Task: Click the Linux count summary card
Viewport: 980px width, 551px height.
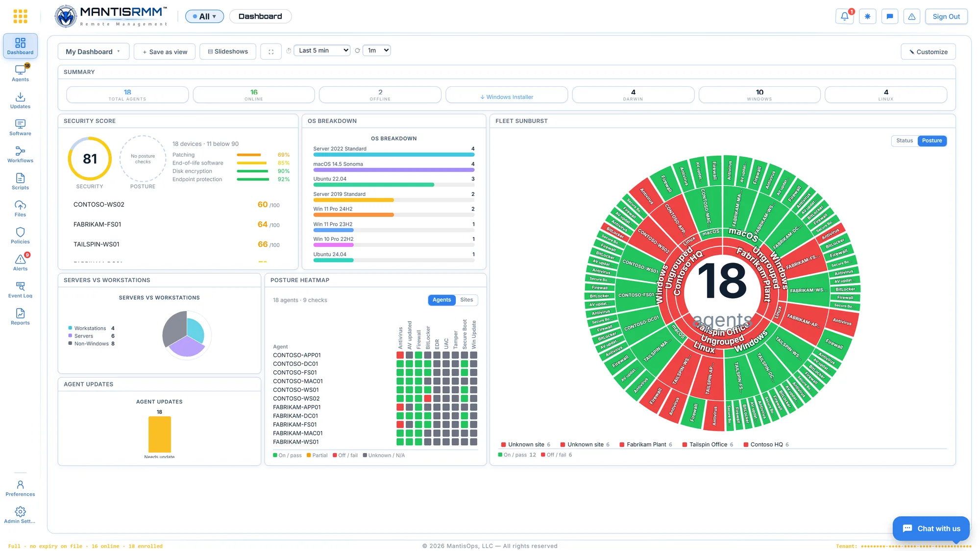Action: click(x=886, y=95)
